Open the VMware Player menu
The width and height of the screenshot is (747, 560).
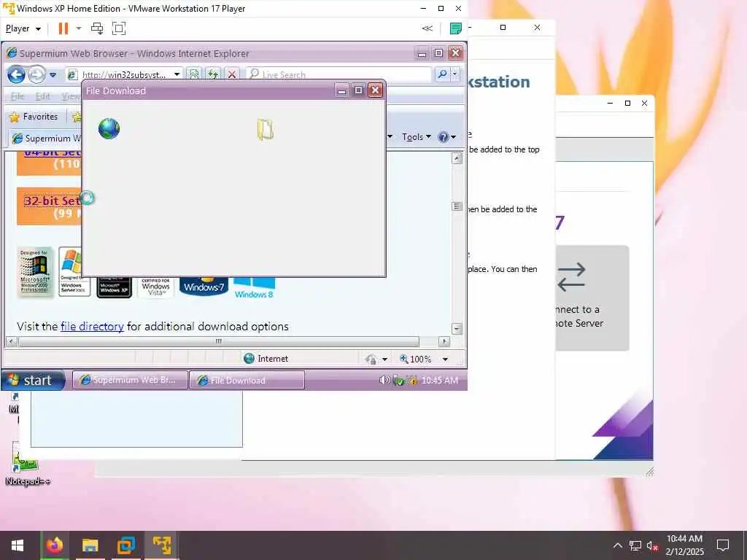tap(23, 28)
